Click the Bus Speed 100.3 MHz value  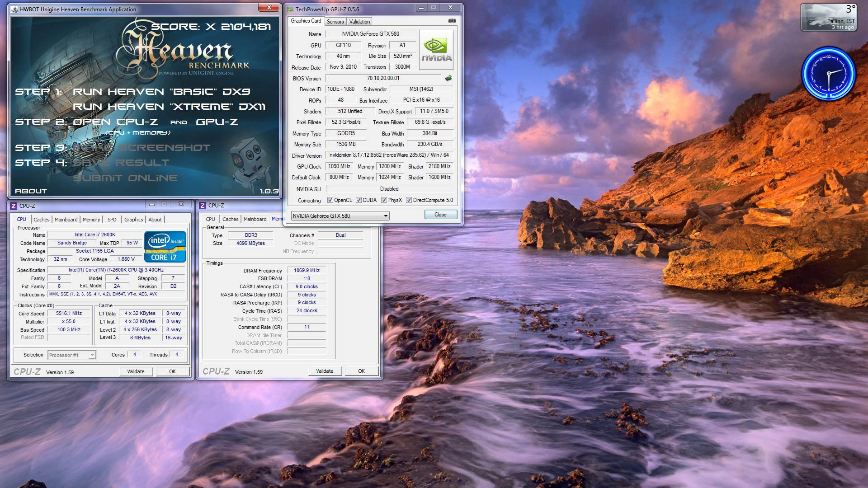tap(69, 330)
